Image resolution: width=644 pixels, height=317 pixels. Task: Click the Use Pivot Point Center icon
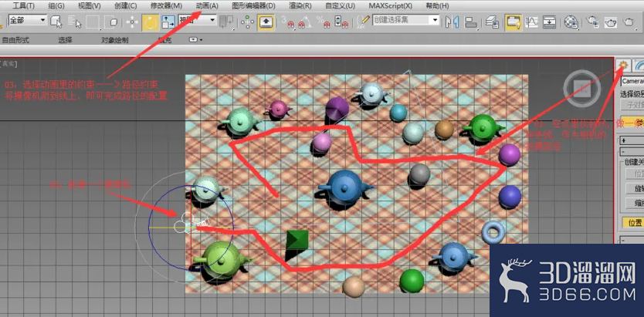pos(226,22)
